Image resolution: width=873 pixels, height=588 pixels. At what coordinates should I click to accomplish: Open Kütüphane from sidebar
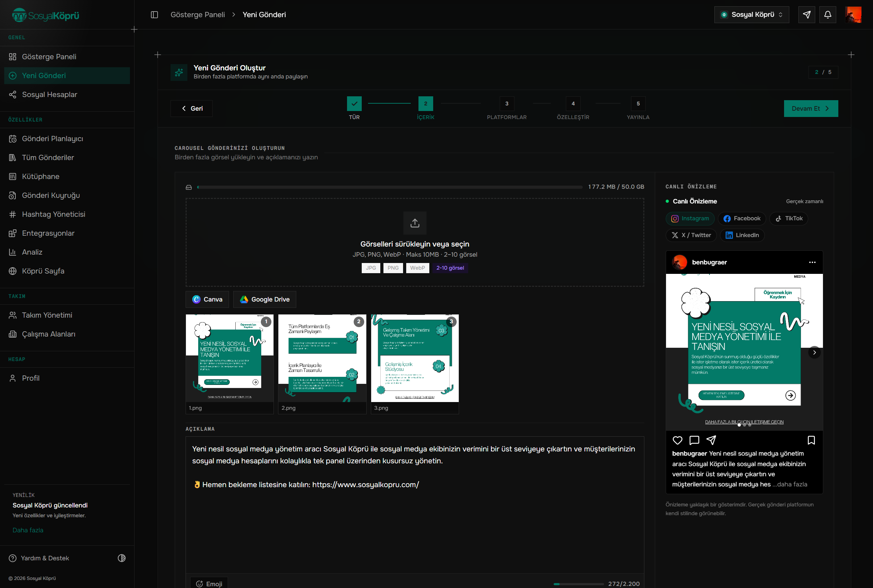click(67, 177)
